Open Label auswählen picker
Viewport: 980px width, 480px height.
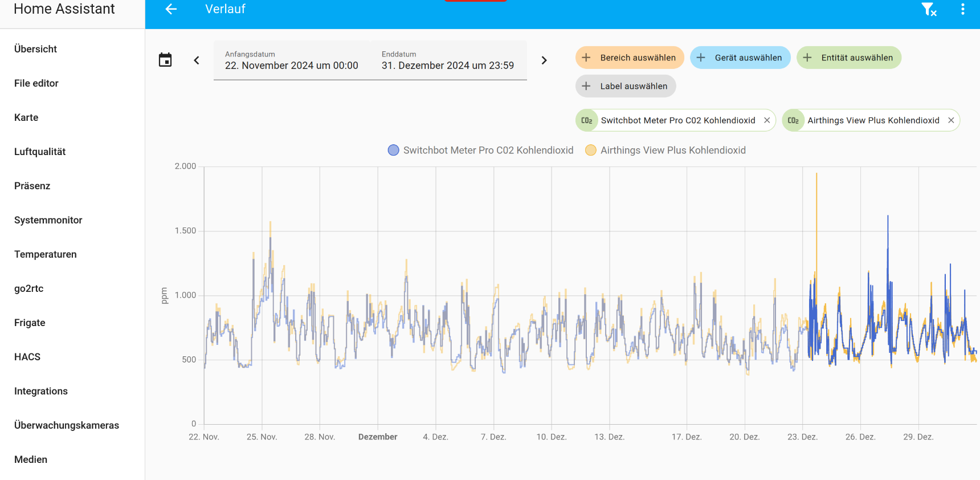click(626, 86)
